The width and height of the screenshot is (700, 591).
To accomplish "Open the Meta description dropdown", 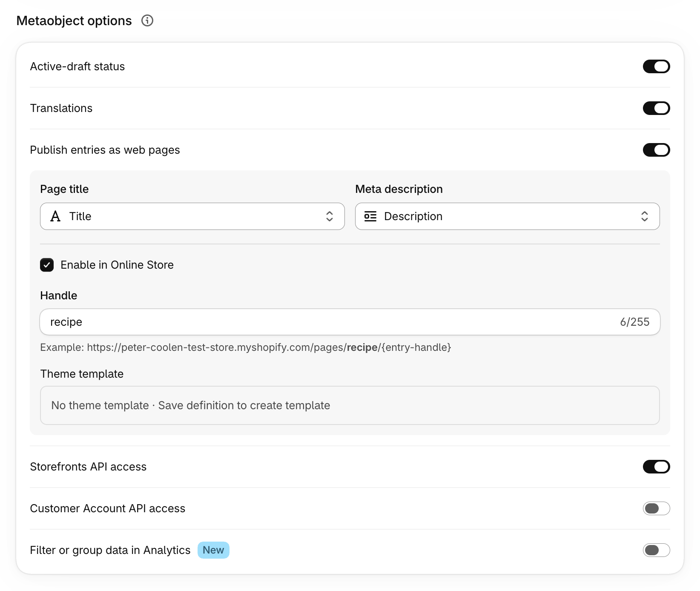I will (x=508, y=216).
